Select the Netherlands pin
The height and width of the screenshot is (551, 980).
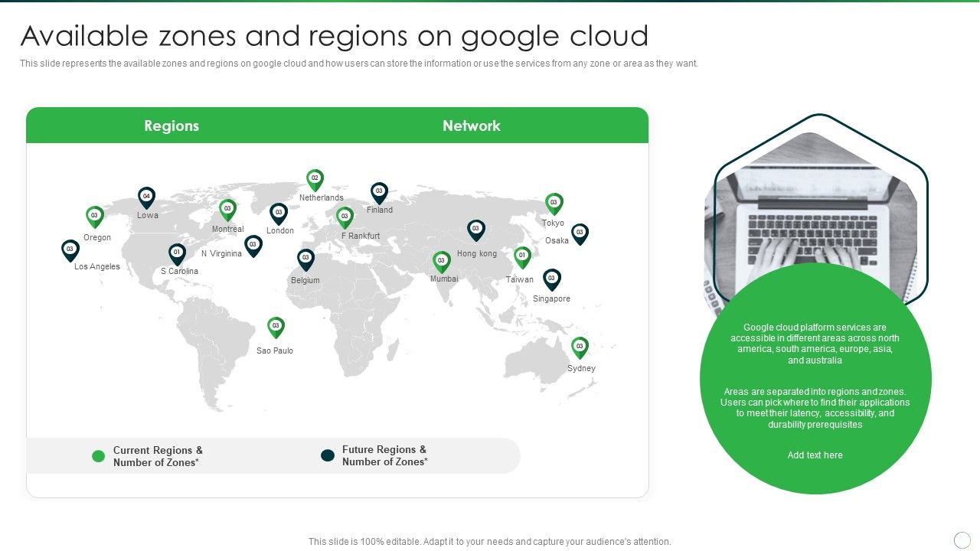pos(315,181)
